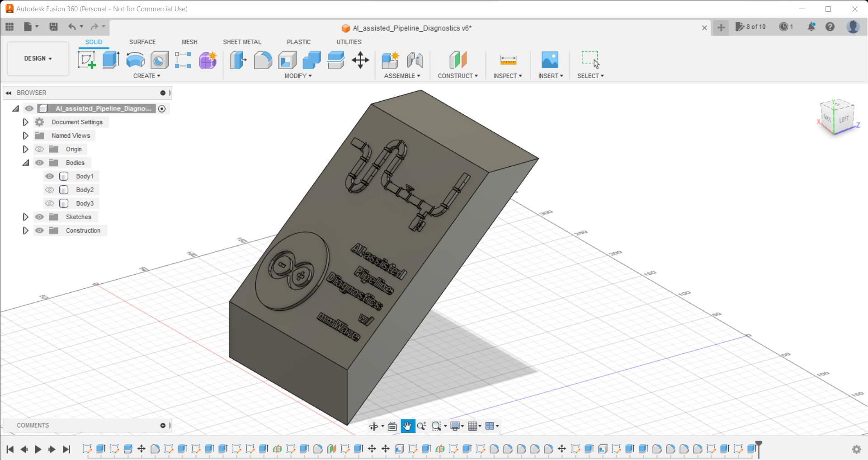This screenshot has width=868, height=460.
Task: Open Help via the question mark
Action: pos(830,27)
